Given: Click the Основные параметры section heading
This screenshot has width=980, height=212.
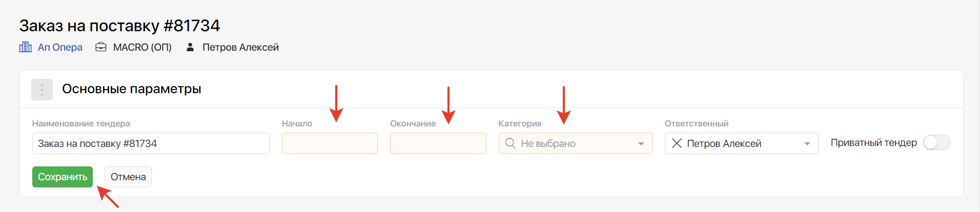Looking at the screenshot, I should (132, 89).
